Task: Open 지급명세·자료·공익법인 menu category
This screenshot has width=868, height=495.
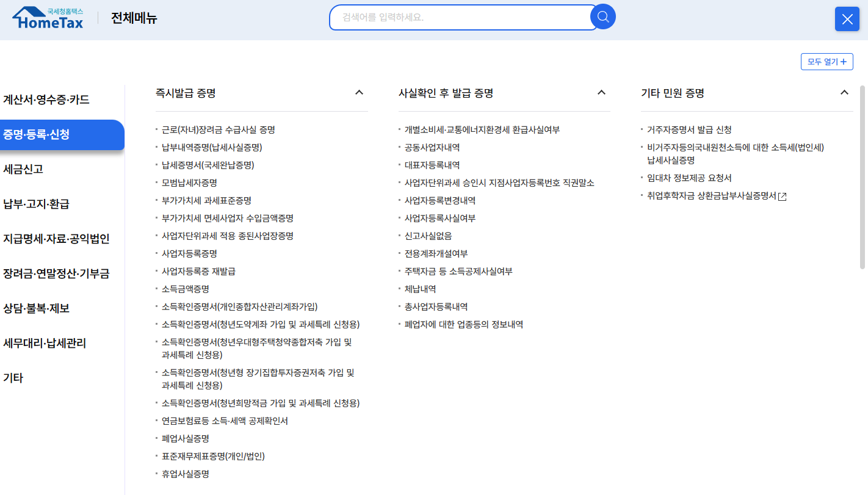Action: point(56,239)
